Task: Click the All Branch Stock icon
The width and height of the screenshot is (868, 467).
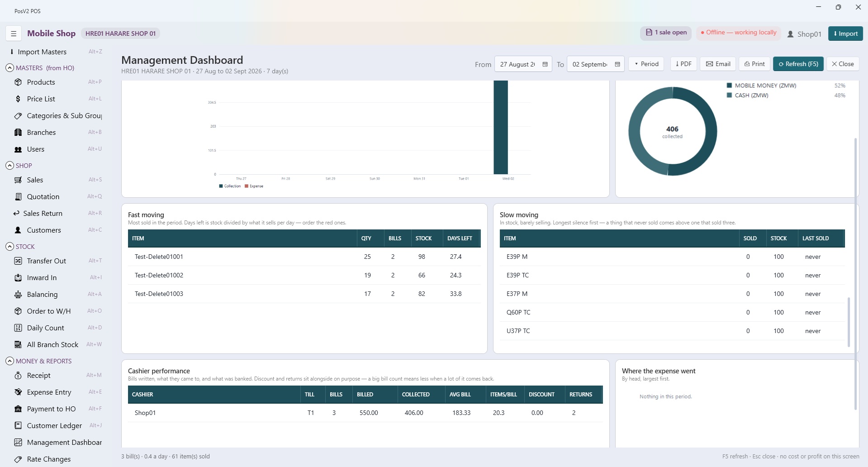Action: [x=18, y=344]
